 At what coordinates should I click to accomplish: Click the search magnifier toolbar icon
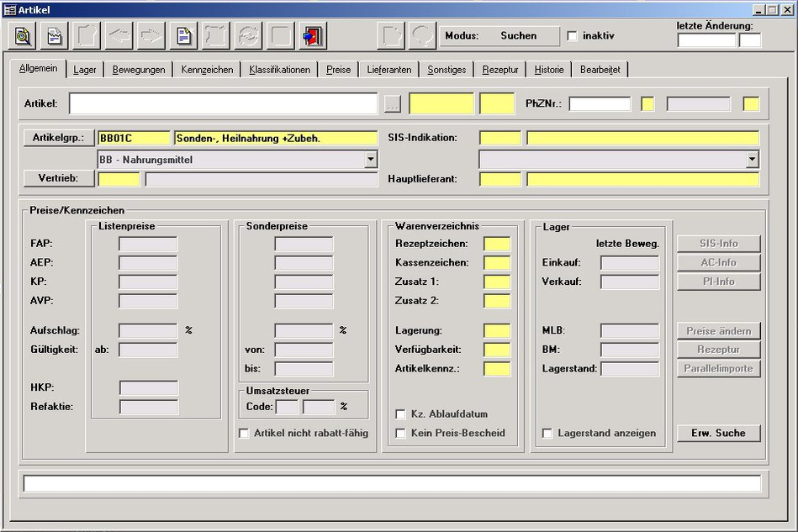pos(24,36)
